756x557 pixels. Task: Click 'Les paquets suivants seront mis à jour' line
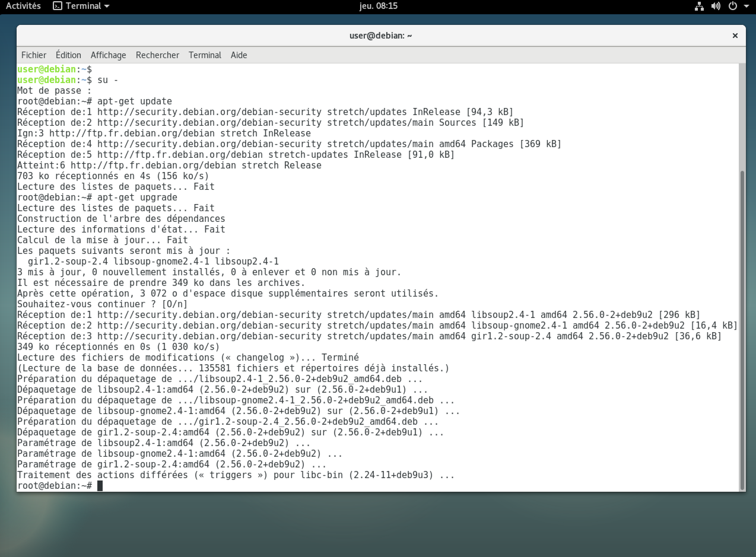click(x=124, y=251)
